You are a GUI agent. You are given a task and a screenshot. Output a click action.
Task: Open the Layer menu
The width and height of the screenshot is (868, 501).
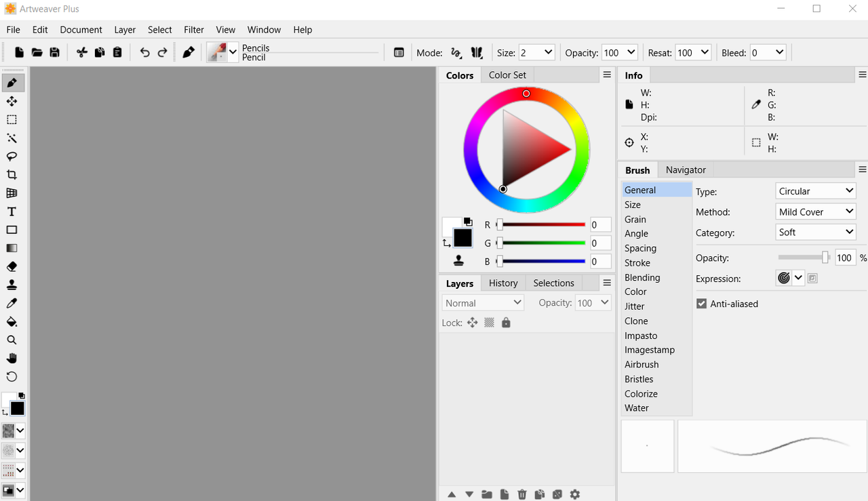[125, 30]
